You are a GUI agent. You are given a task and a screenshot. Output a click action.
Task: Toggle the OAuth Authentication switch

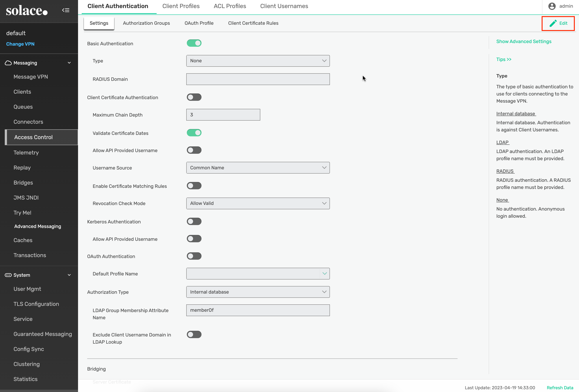point(194,256)
